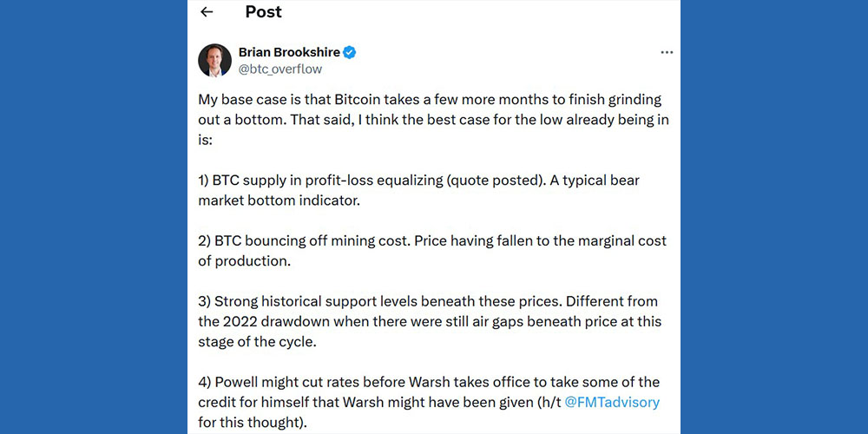Open the @btc_overflow handle link
Image resolution: width=868 pixels, height=434 pixels.
[279, 69]
